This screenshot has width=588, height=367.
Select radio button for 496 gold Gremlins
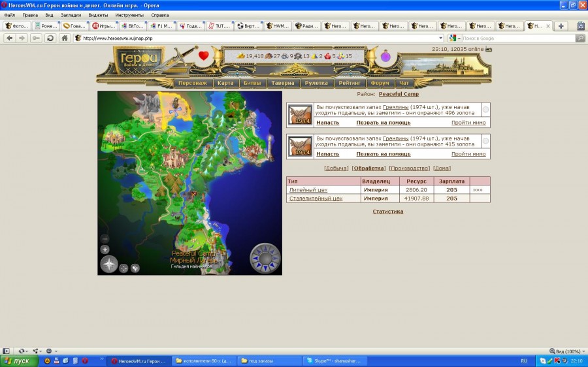click(x=485, y=110)
